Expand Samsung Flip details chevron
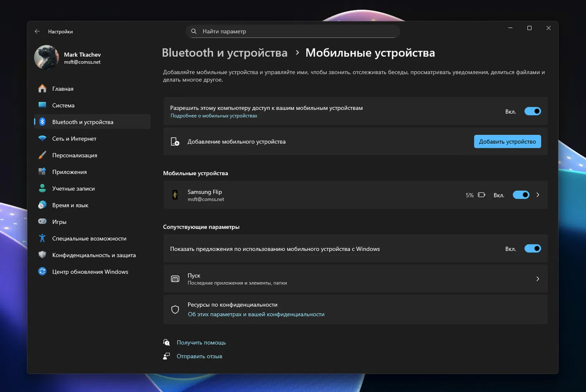The width and height of the screenshot is (586, 392). [538, 195]
